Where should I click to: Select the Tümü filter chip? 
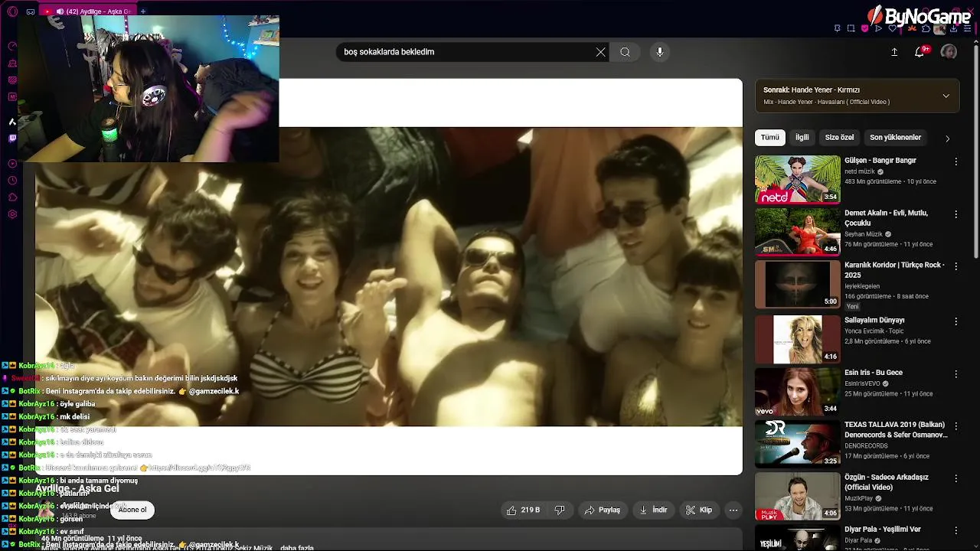(x=769, y=138)
